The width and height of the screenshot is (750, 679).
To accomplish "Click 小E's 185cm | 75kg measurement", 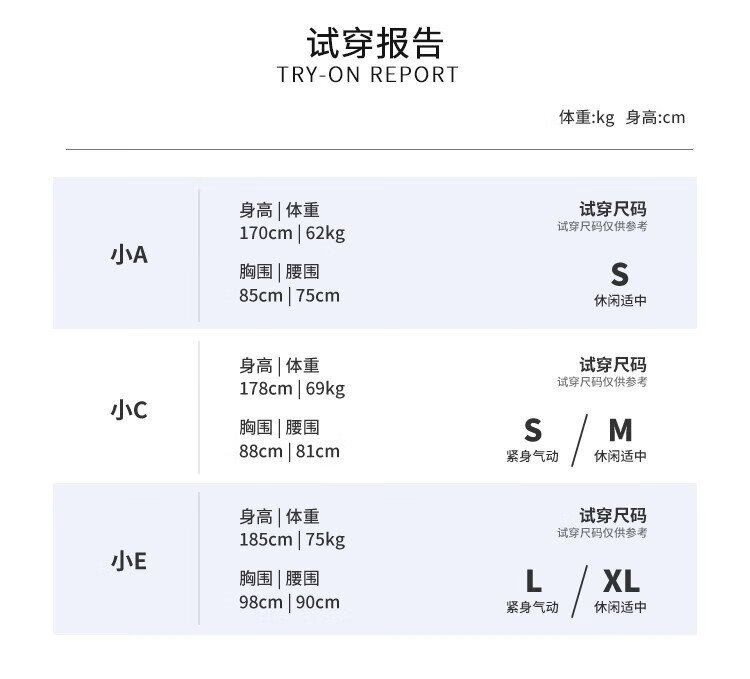I will click(292, 540).
